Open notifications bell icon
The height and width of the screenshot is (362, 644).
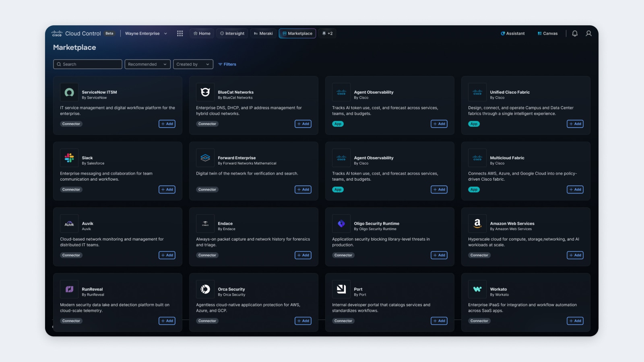(575, 33)
